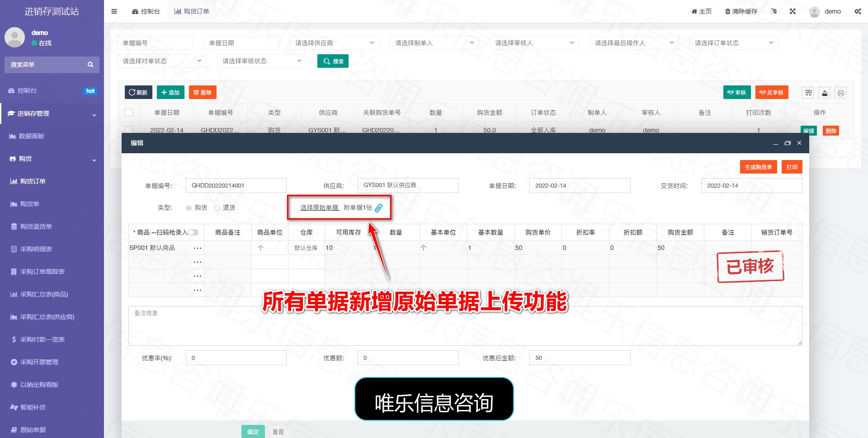
Task: Click the green 搜索 button
Action: point(333,61)
